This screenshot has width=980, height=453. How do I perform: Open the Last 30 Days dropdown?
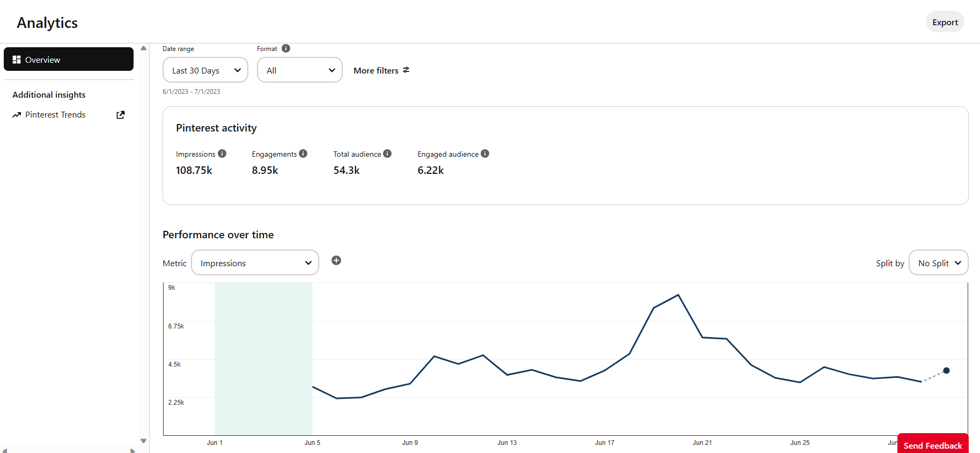pos(205,70)
